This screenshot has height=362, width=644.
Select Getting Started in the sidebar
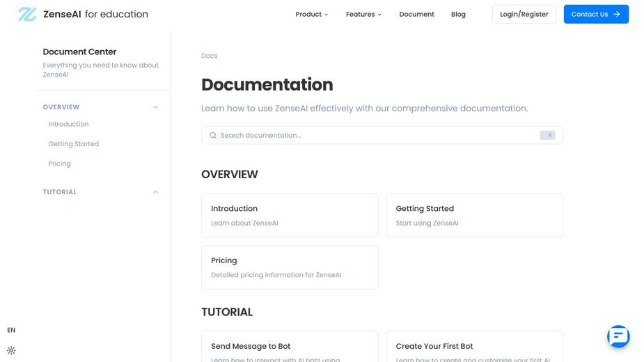click(x=73, y=144)
